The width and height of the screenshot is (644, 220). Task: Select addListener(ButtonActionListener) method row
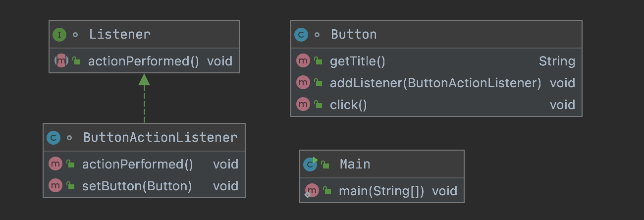pos(436,83)
